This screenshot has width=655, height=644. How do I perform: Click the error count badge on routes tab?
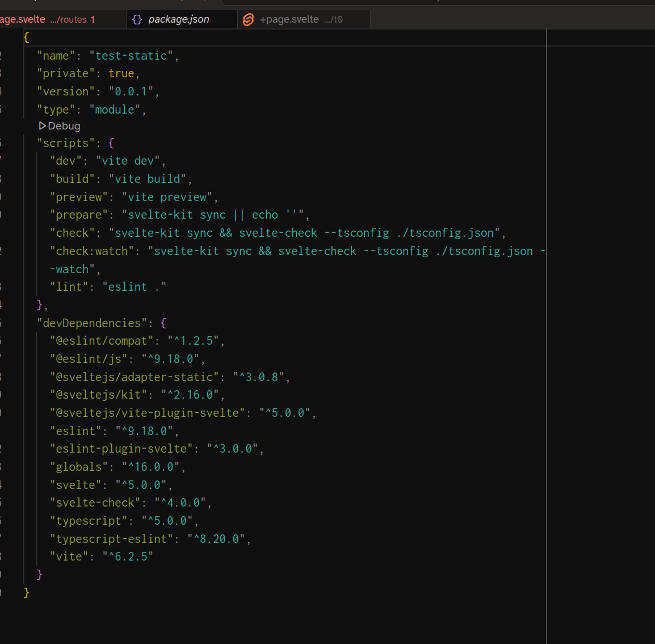coord(93,19)
